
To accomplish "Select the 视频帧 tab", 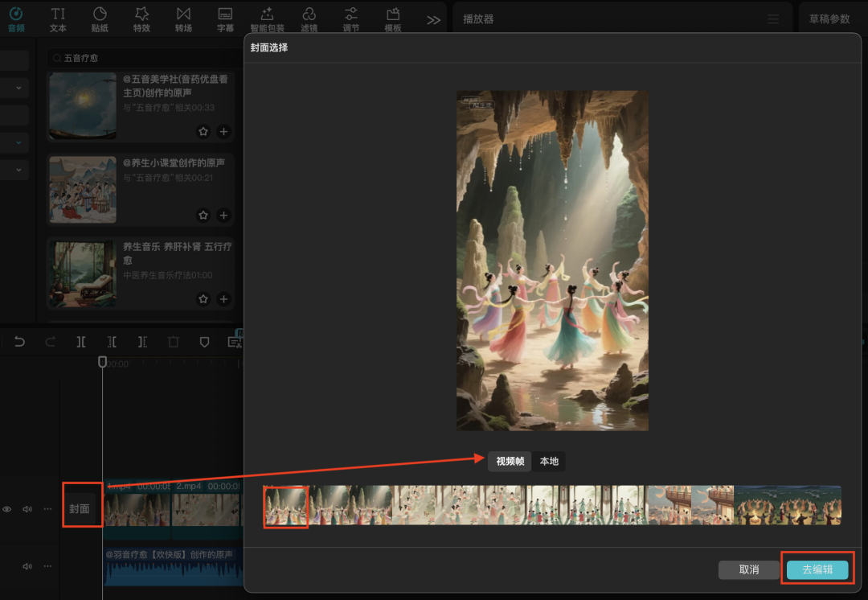I will (x=510, y=461).
